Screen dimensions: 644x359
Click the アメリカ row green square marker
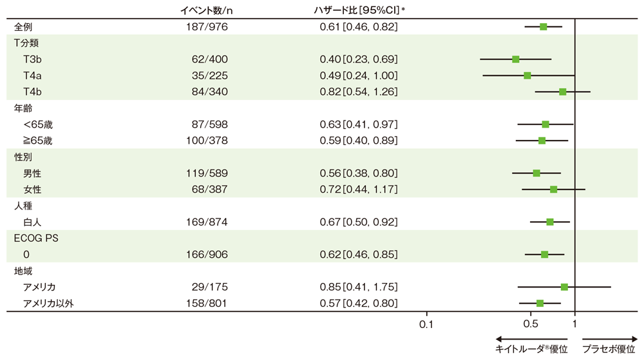[565, 287]
